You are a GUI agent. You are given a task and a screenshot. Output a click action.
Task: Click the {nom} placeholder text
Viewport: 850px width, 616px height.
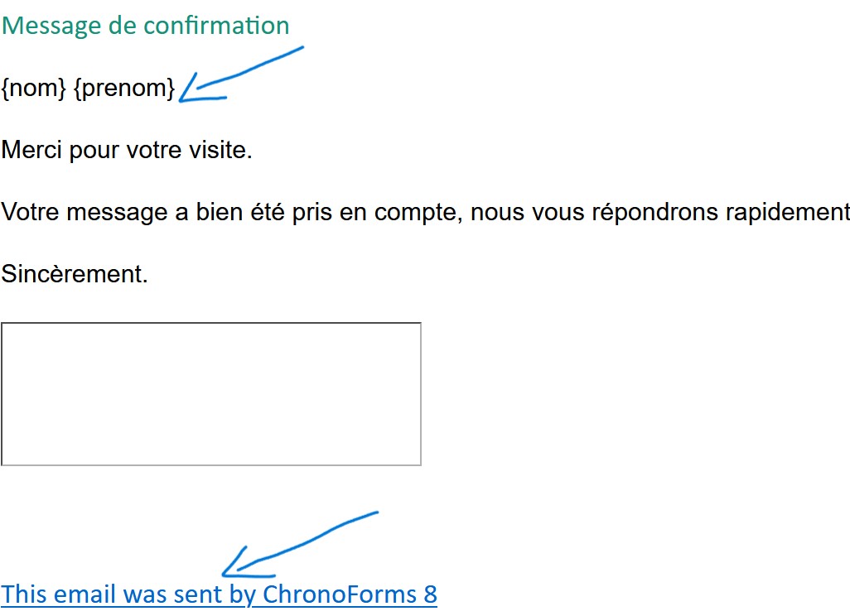[33, 88]
